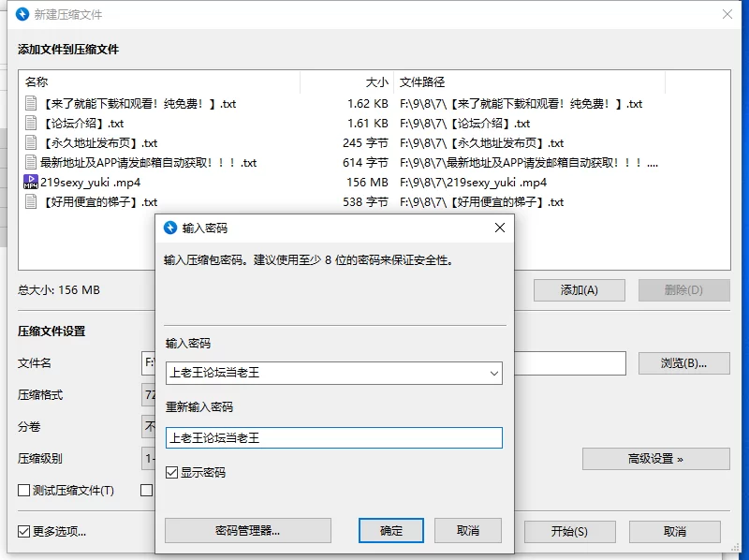Click the Bandizip logo in password dialog title
The width and height of the screenshot is (749, 560).
(x=170, y=228)
